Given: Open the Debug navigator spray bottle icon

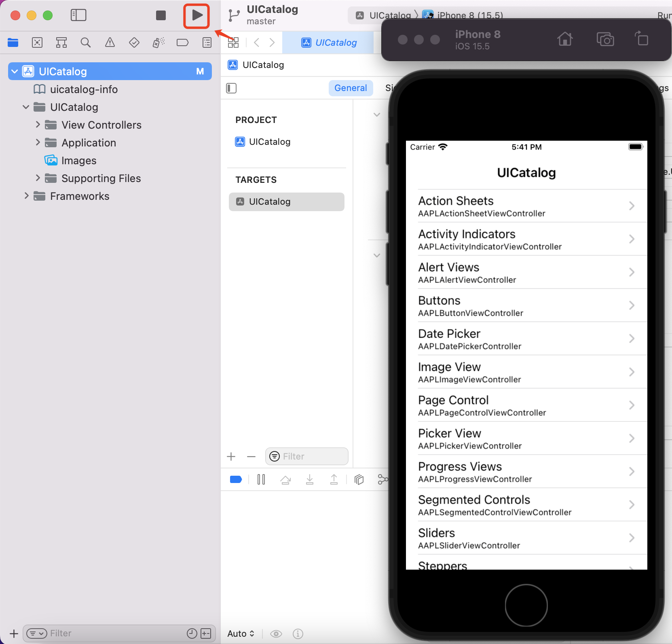Looking at the screenshot, I should (x=158, y=42).
